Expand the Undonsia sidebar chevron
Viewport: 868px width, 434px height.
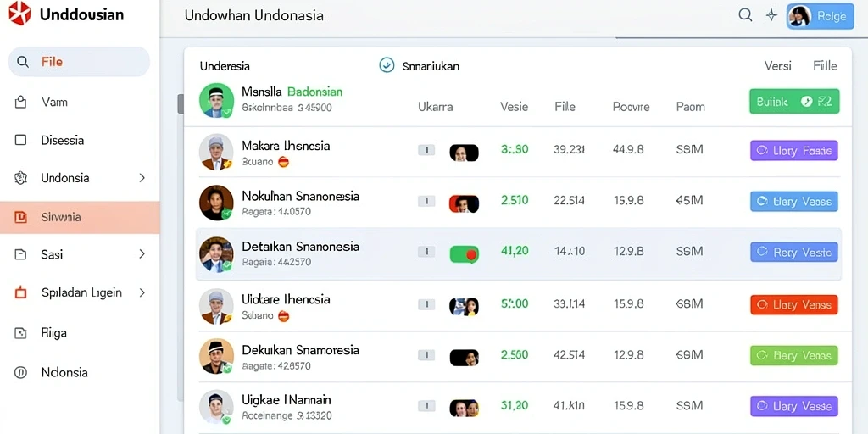[x=142, y=178]
